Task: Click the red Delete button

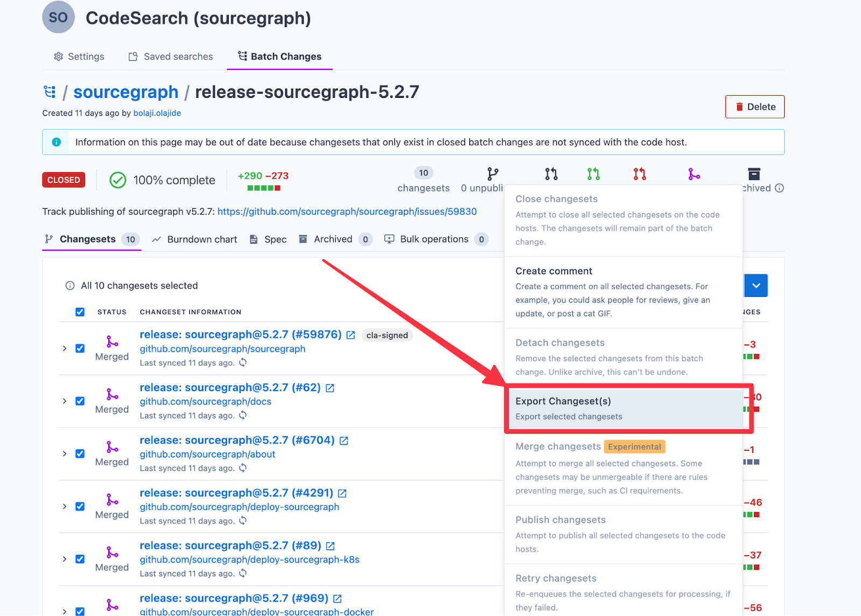Action: click(754, 107)
